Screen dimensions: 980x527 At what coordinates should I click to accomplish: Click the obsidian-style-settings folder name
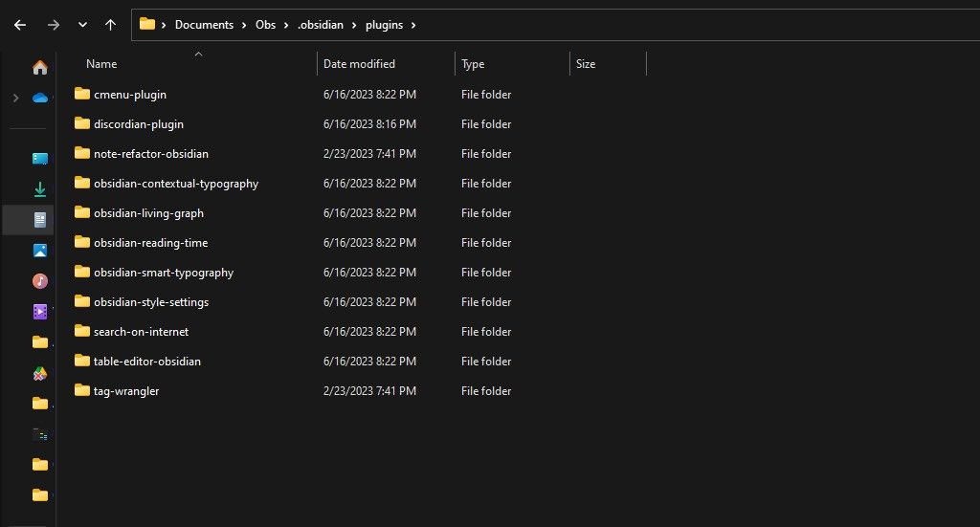pyautogui.click(x=151, y=302)
